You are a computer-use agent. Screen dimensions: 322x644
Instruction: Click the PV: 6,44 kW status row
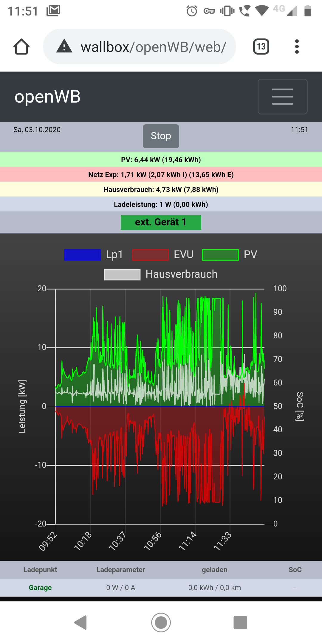161,160
